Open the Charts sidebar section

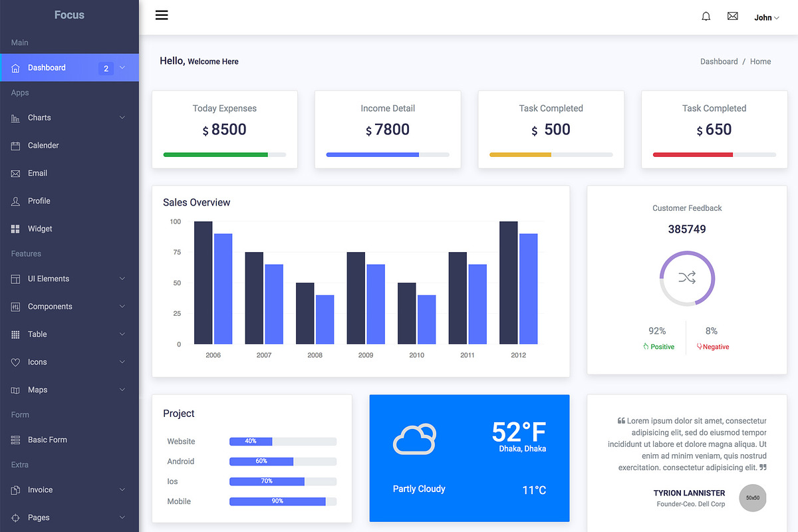pos(40,118)
